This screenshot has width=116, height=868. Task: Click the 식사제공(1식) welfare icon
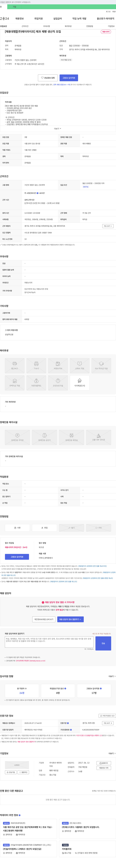point(80,383)
